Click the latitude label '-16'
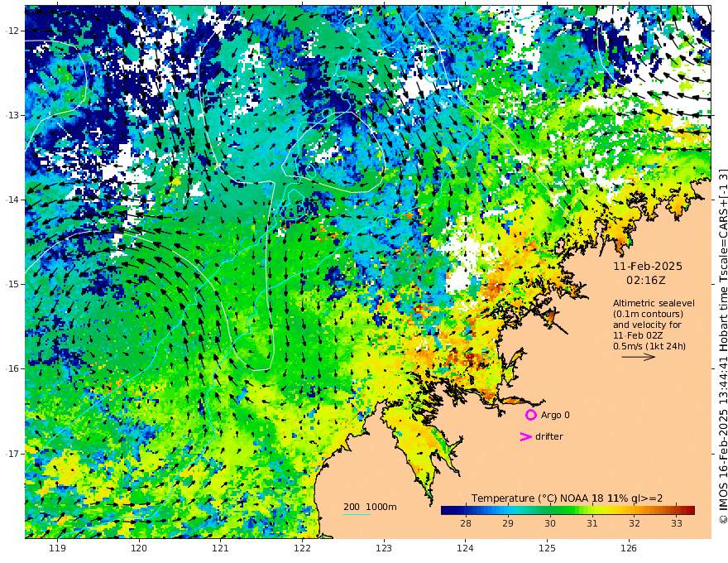 [x=12, y=368]
